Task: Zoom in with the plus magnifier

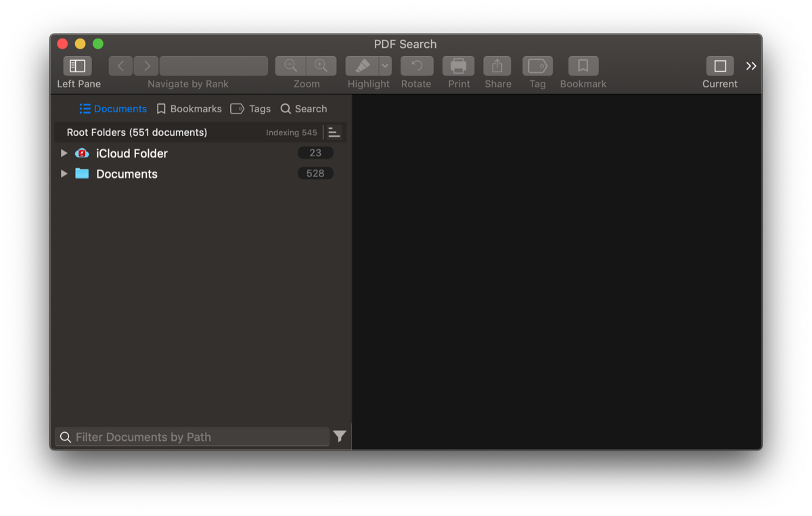Action: 321,66
